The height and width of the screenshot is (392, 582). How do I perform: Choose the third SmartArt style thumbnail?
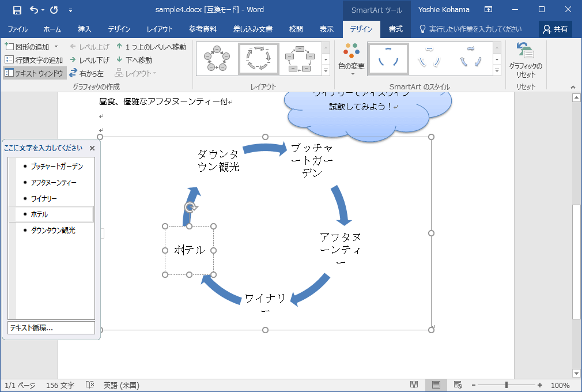(471, 59)
